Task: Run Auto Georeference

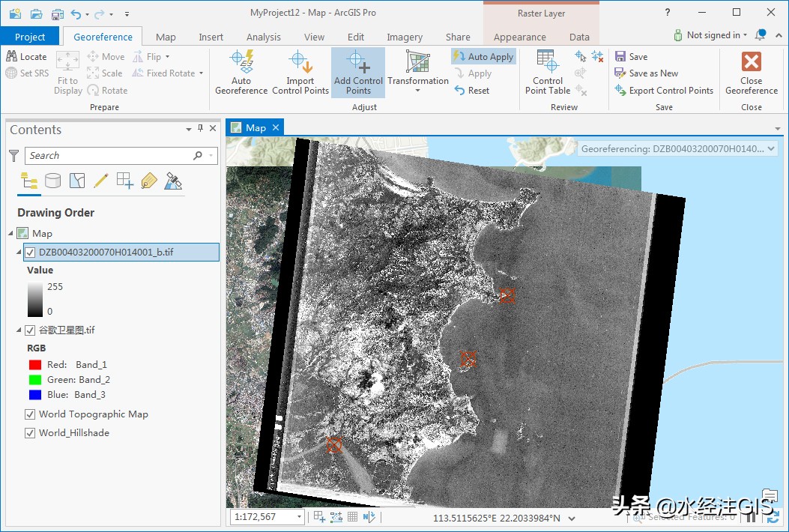Action: coord(241,73)
